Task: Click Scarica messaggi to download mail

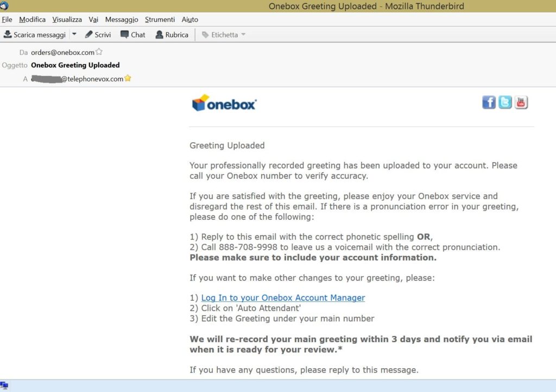Action: click(x=35, y=35)
